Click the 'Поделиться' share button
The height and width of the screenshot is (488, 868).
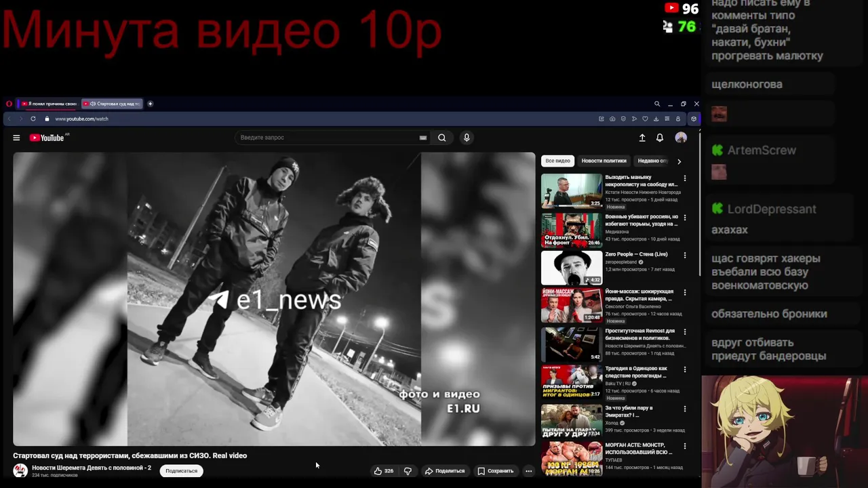(445, 471)
